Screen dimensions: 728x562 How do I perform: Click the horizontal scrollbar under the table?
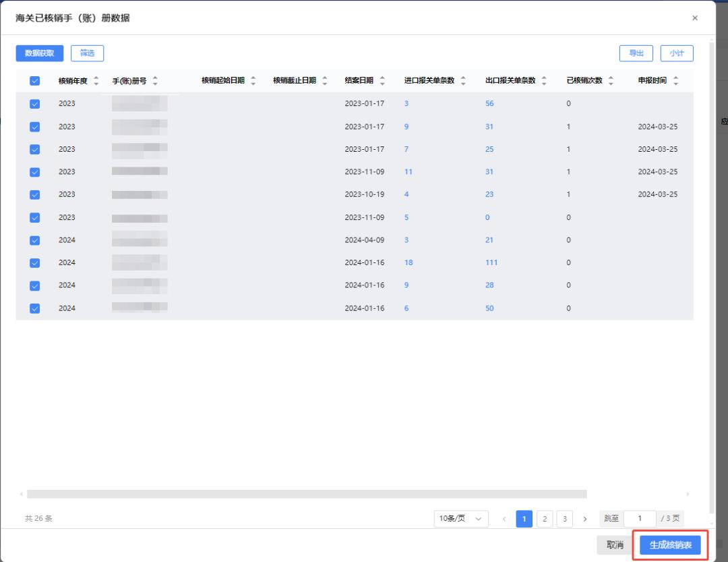[x=307, y=495]
